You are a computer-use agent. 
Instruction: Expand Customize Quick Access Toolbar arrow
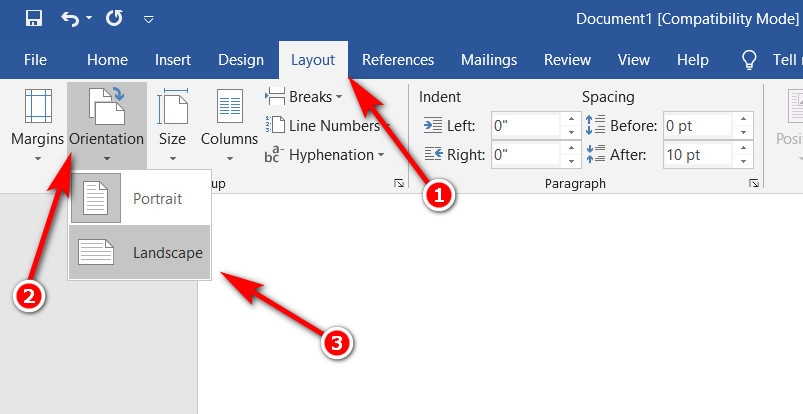tap(149, 19)
